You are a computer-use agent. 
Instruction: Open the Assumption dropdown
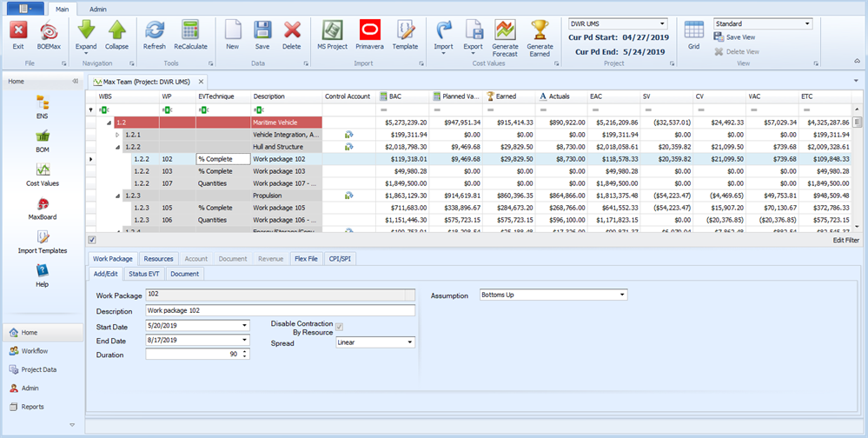click(x=622, y=295)
